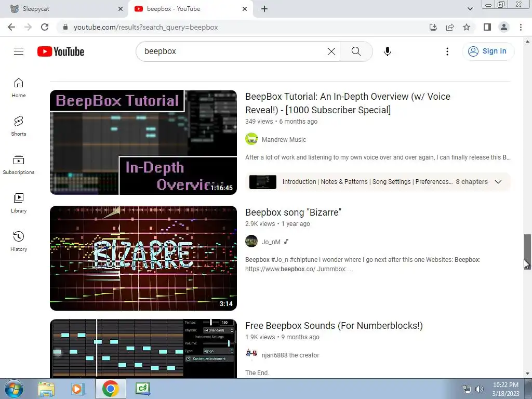Reload the current page
Screen dimensions: 532x399
[x=45, y=27]
